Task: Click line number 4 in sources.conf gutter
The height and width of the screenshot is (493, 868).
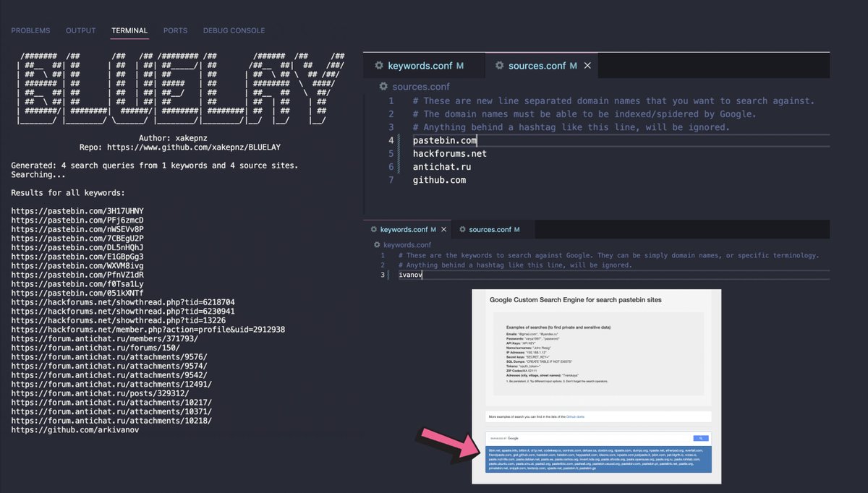Action: [391, 141]
